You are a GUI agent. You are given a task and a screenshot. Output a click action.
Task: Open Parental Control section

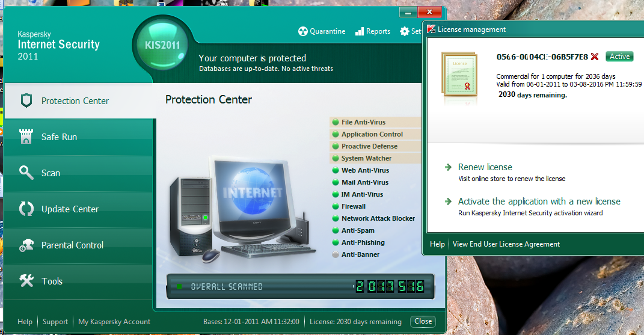(x=78, y=245)
